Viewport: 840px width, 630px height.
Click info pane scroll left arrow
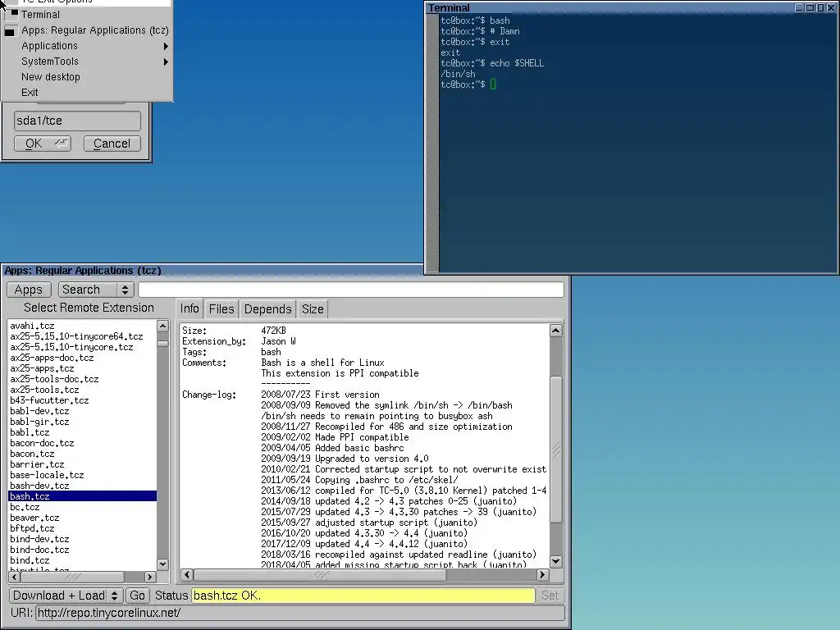[x=187, y=575]
